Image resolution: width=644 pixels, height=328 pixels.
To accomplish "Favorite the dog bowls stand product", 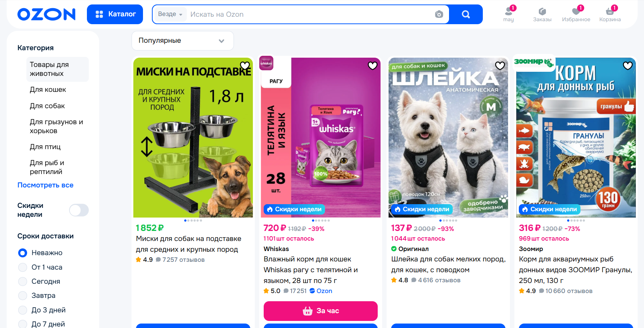I will [245, 66].
